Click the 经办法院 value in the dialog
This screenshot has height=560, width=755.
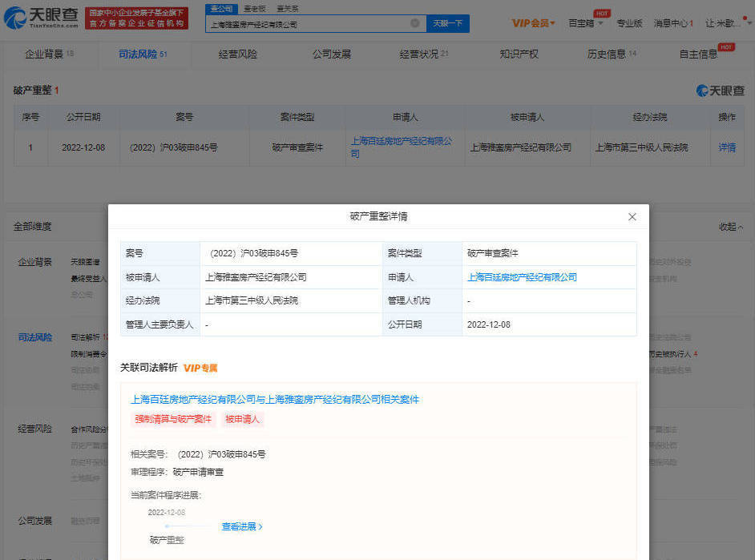click(252, 300)
